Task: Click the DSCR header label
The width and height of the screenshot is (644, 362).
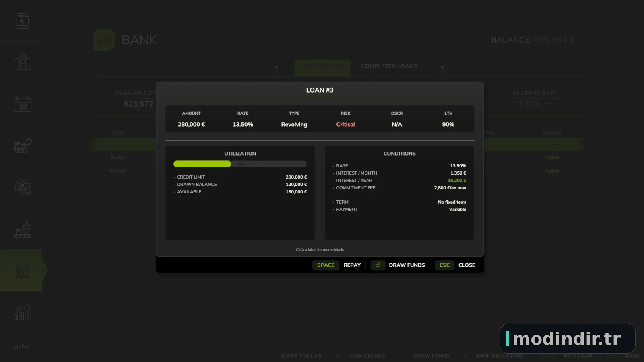Action: point(397,113)
